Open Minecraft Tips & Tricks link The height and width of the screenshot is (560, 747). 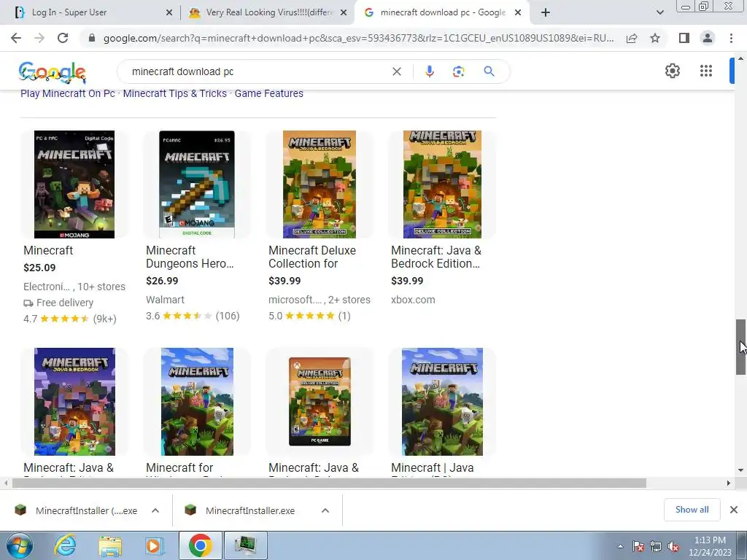point(175,93)
